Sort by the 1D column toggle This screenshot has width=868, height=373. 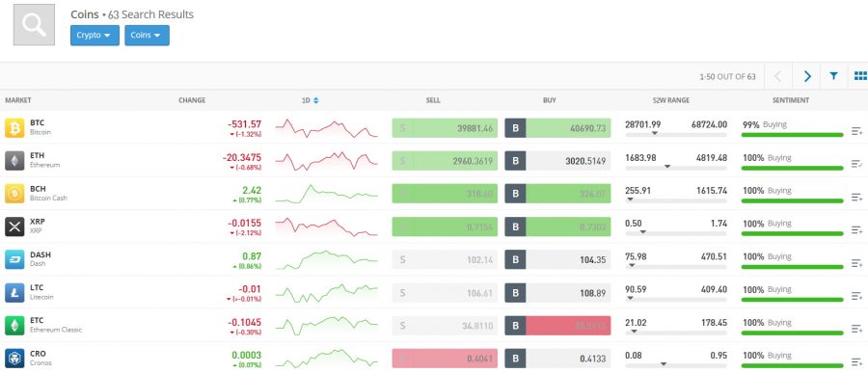point(310,101)
